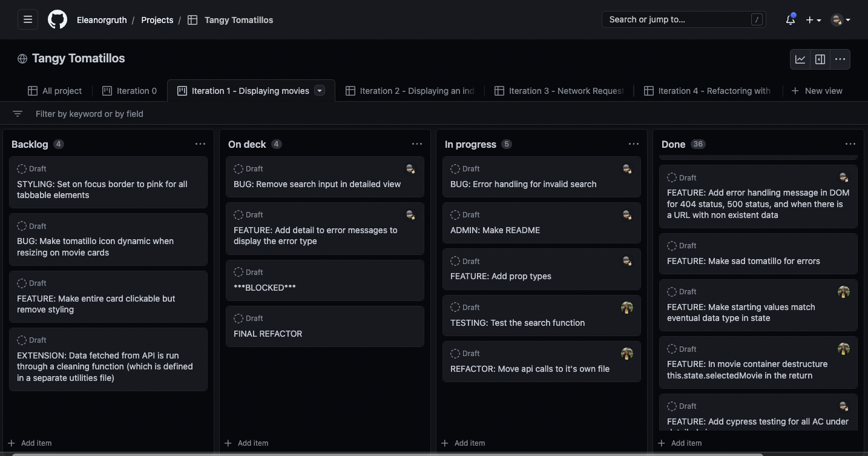Image resolution: width=868 pixels, height=456 pixels.
Task: Open FEATURE Add prop types card title
Action: click(x=501, y=276)
